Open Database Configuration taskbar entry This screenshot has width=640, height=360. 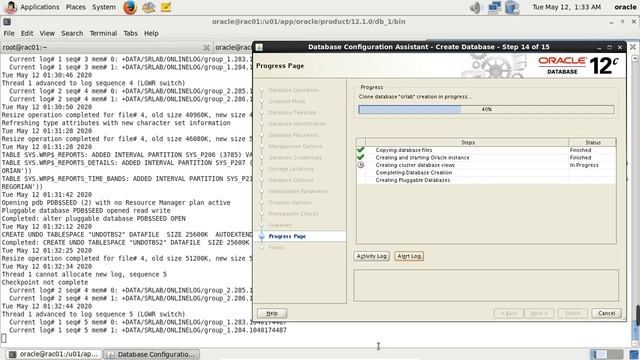152,354
